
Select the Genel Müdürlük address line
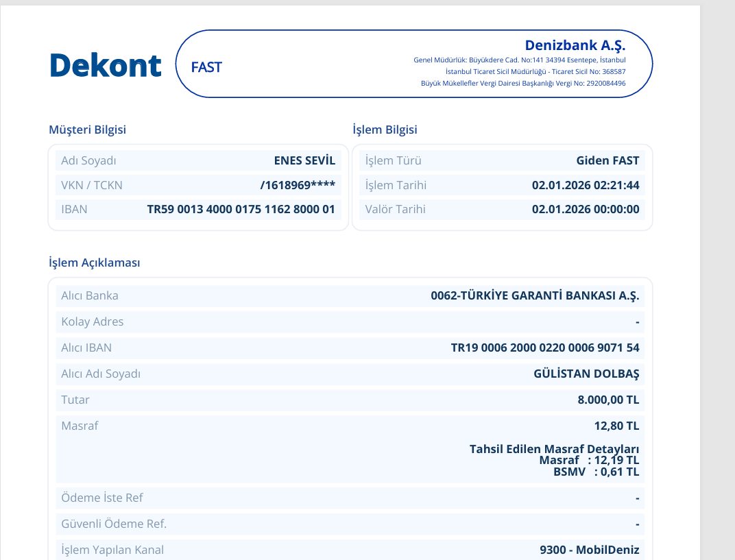pos(520,60)
